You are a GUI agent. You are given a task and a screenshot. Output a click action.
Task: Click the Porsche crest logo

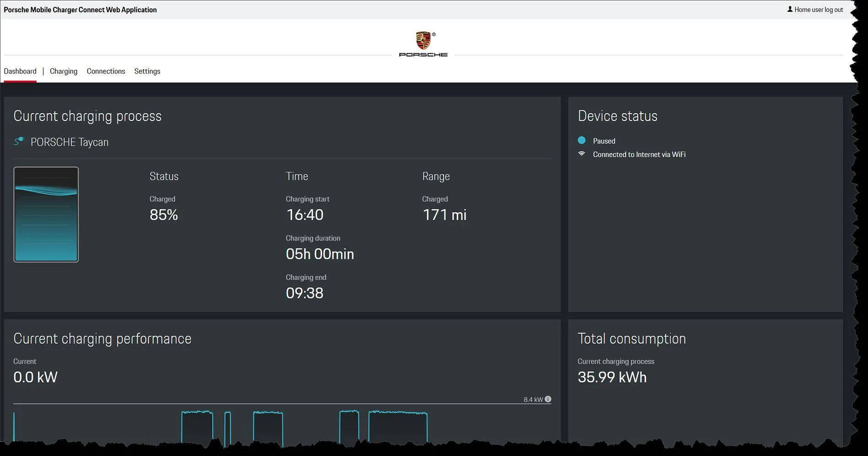[423, 41]
